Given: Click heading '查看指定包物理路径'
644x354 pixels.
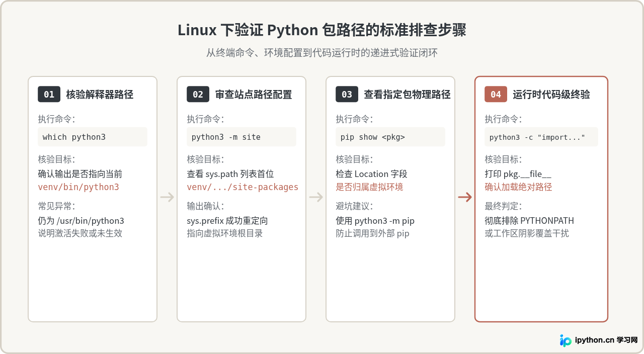Looking at the screenshot, I should click(x=407, y=95).
